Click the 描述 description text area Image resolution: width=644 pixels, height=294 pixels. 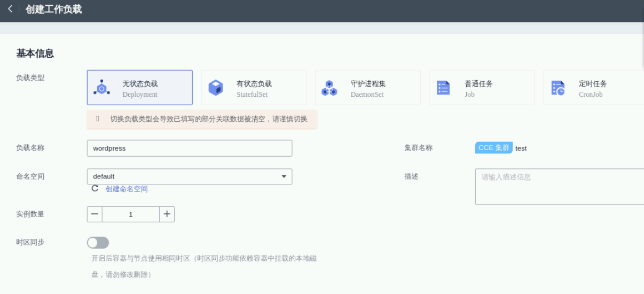[x=559, y=187]
